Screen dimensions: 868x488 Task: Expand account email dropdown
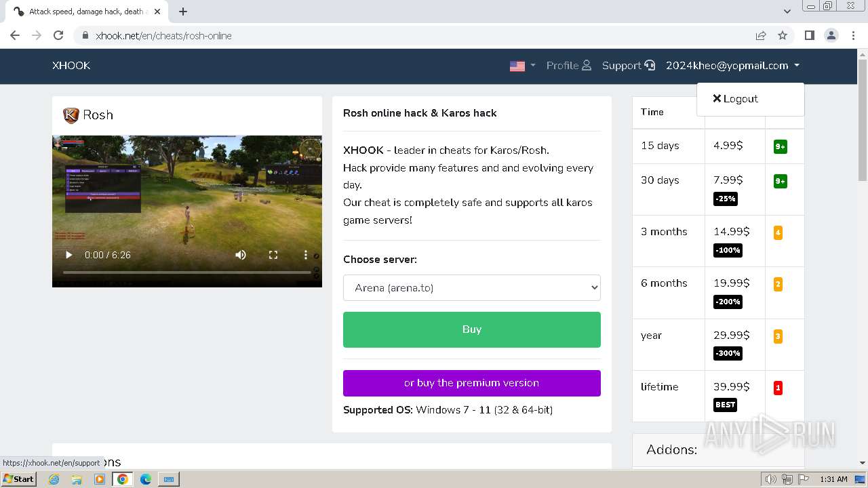[x=732, y=66]
